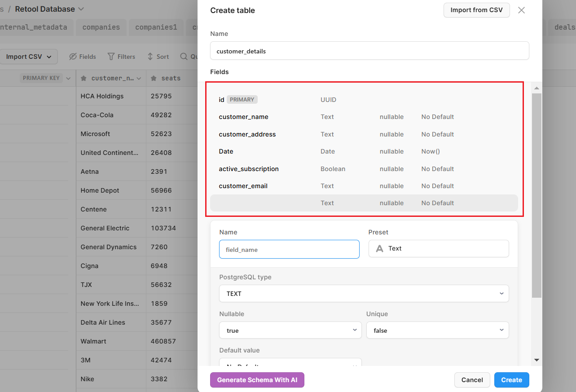Screen dimensions: 576x392
Task: Click the HCA Holdings cell
Action: tap(111, 96)
